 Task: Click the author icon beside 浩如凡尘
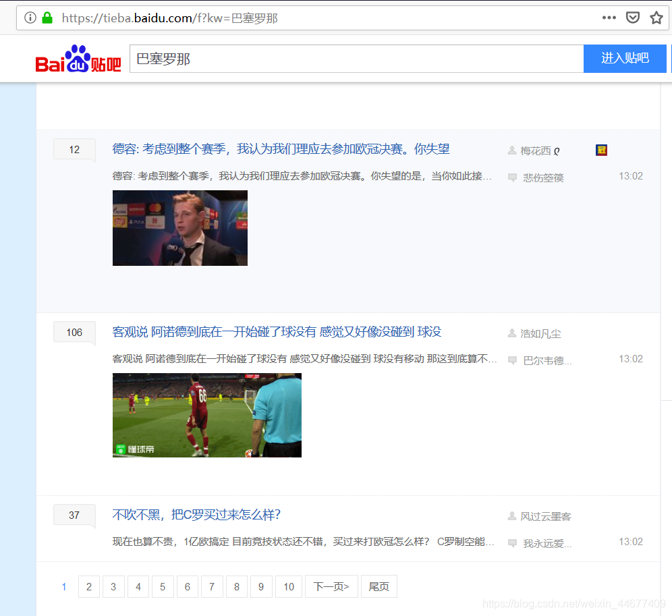tap(511, 333)
